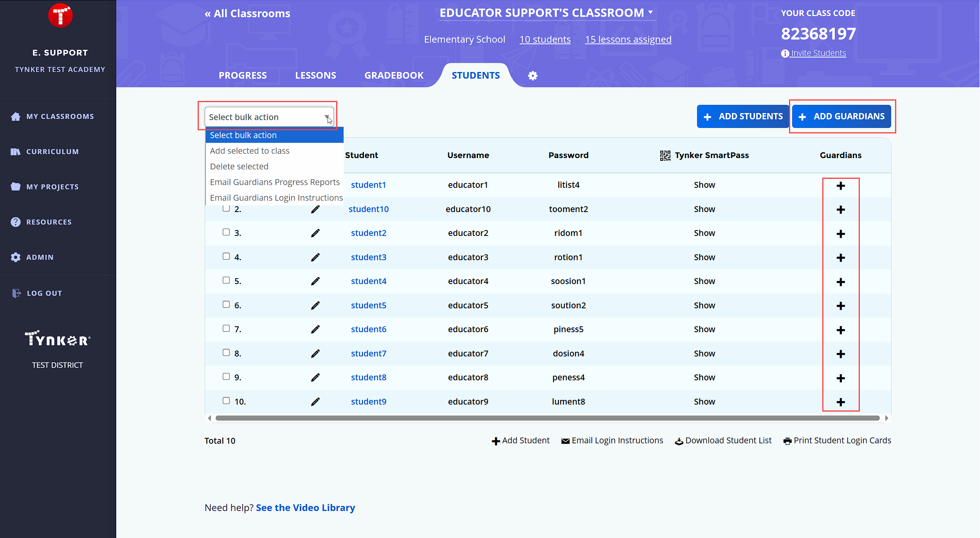Click the plus icon in student9's Guardians column
The image size is (980, 538).
point(840,402)
